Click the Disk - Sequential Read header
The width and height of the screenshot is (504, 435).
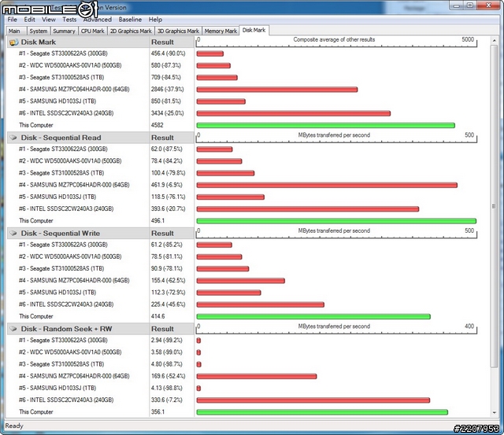click(78, 138)
